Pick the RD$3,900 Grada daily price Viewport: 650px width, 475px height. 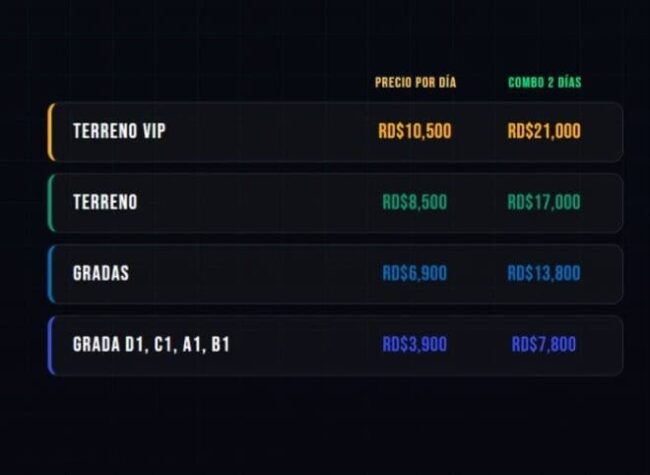(415, 344)
